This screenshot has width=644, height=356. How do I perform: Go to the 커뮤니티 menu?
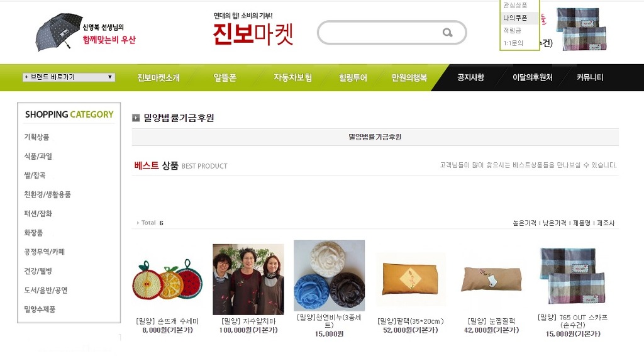[590, 77]
